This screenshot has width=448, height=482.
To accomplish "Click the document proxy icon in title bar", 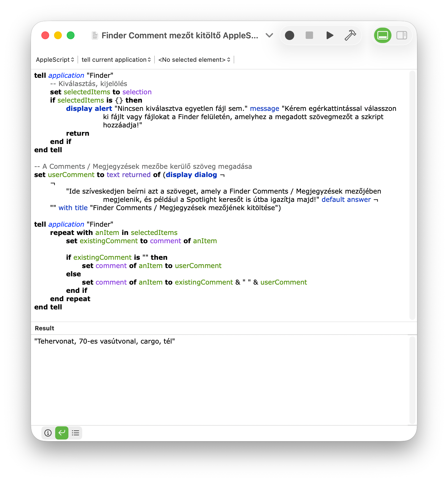I will coord(95,36).
